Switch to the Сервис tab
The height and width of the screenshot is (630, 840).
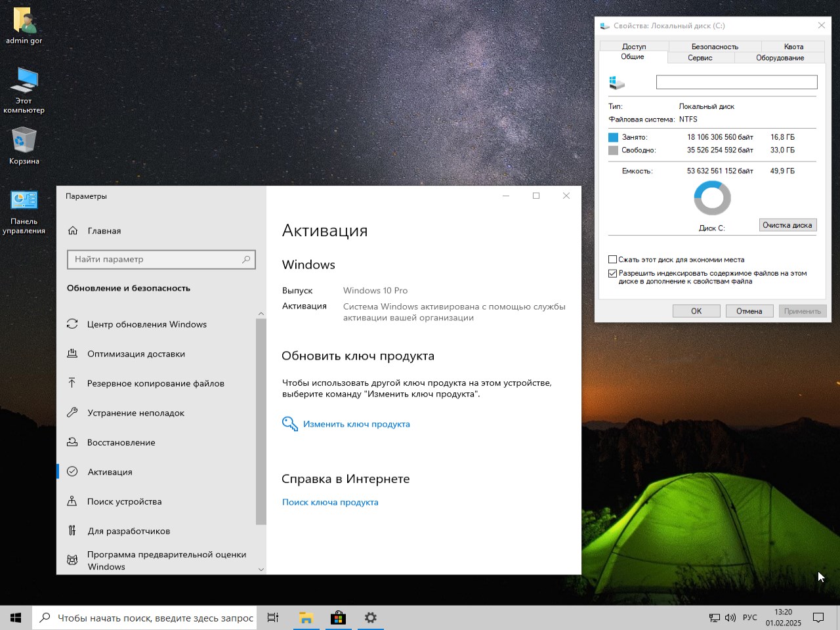pyautogui.click(x=700, y=58)
